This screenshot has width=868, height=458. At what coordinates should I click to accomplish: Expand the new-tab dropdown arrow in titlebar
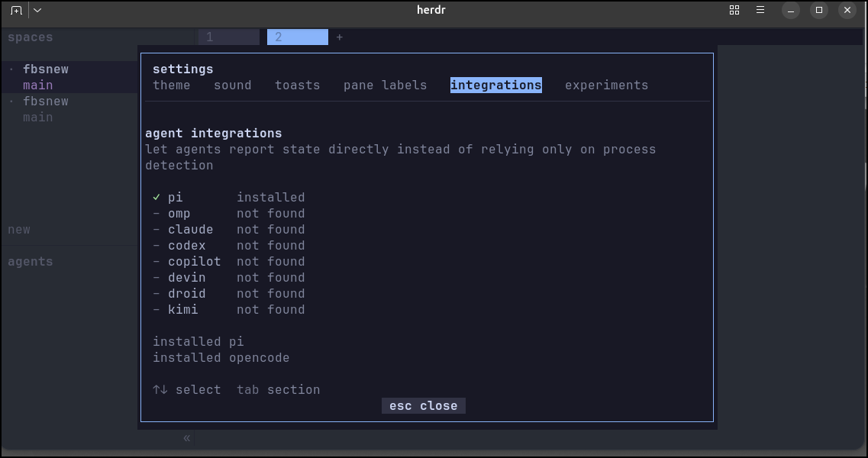(x=37, y=10)
